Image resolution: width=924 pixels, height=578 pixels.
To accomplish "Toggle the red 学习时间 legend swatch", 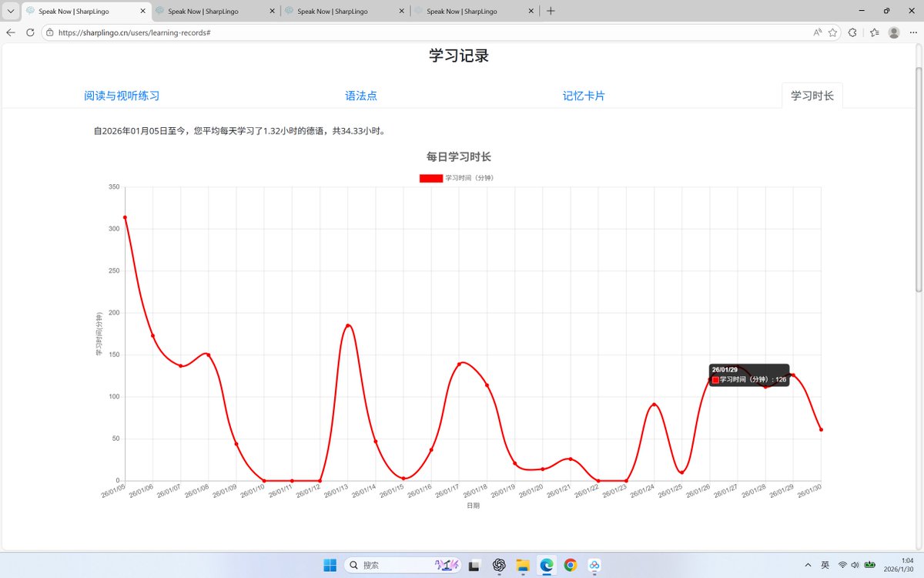I will (431, 178).
